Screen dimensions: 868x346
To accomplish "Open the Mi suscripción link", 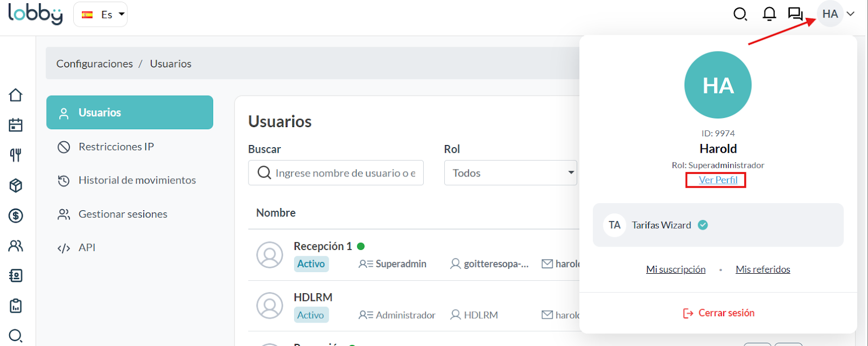I will (675, 269).
